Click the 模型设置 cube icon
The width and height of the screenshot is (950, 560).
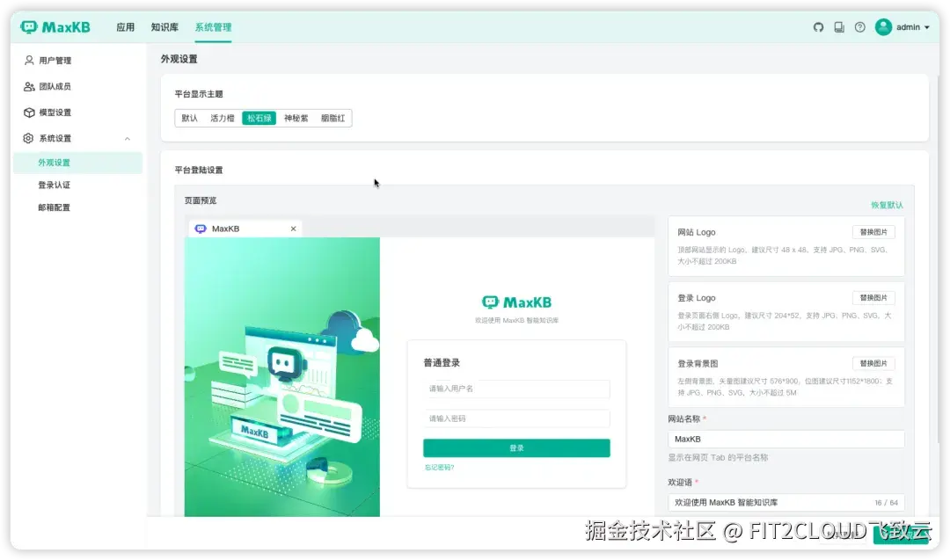pyautogui.click(x=28, y=113)
